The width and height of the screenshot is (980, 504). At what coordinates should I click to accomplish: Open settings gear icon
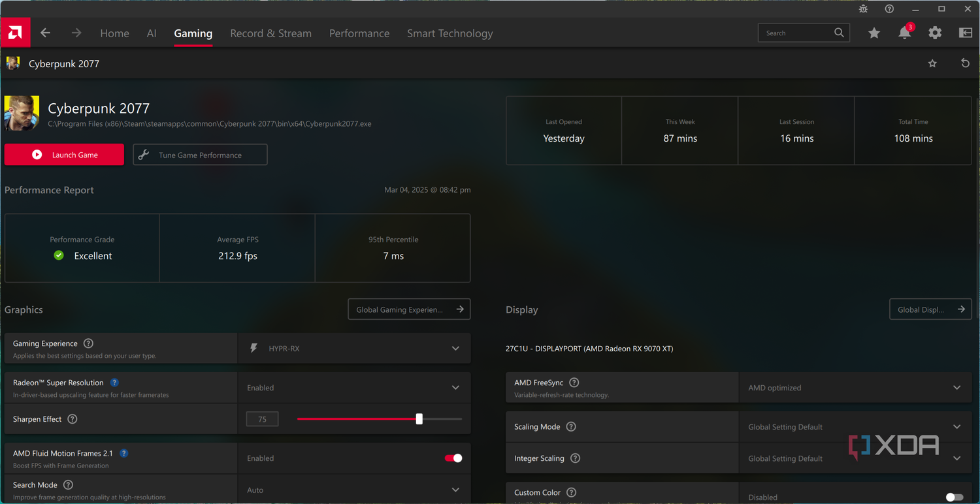935,33
